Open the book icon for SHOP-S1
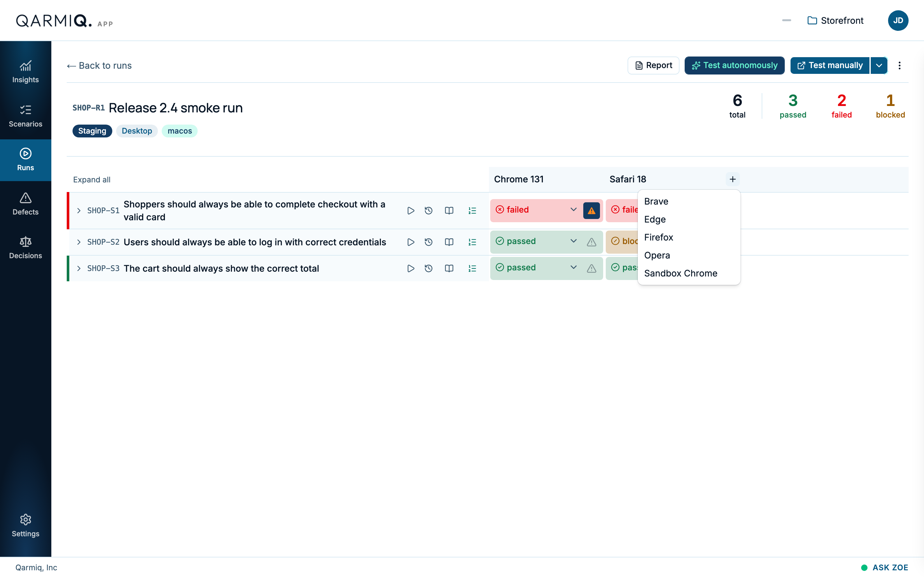The image size is (924, 578). pyautogui.click(x=449, y=211)
